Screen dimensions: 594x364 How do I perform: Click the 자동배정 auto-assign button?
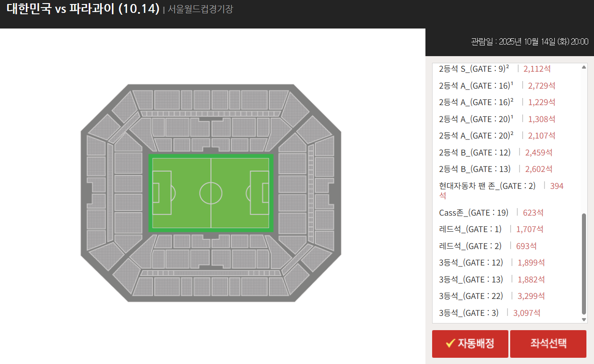[x=470, y=344]
